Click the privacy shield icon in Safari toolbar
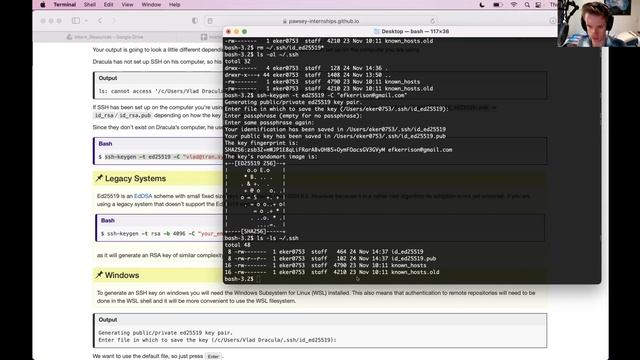The width and height of the screenshot is (640, 360). click(195, 20)
